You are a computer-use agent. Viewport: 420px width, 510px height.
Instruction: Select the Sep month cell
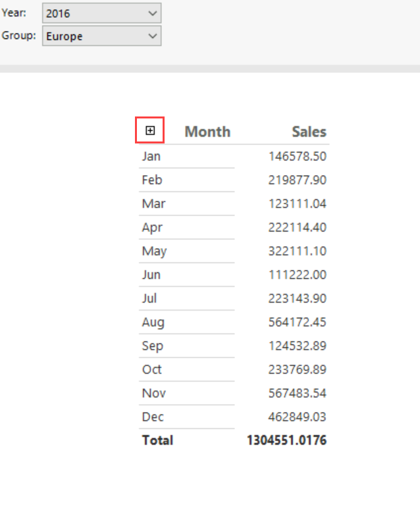[x=152, y=346]
